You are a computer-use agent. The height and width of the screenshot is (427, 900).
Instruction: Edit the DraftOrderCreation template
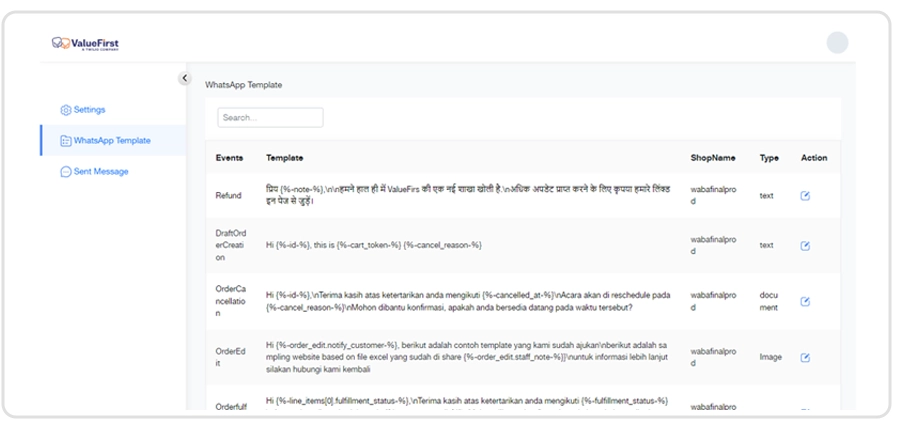click(805, 246)
